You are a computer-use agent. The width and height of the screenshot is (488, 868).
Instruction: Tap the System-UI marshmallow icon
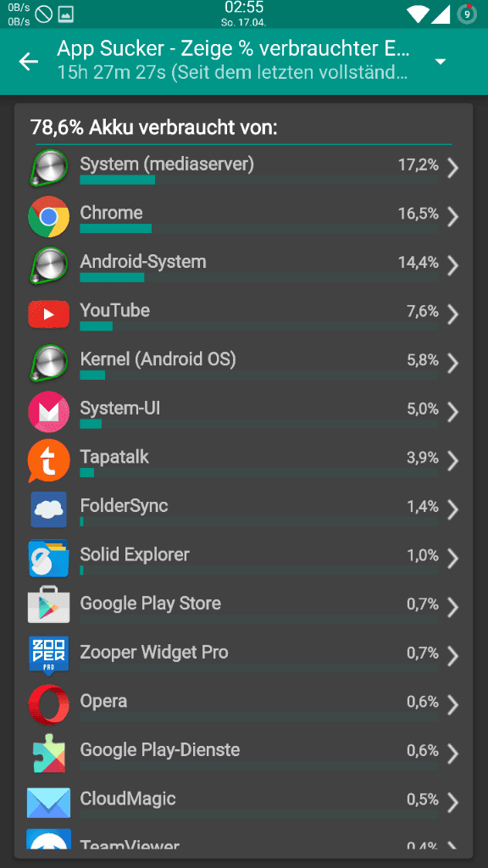tap(48, 412)
